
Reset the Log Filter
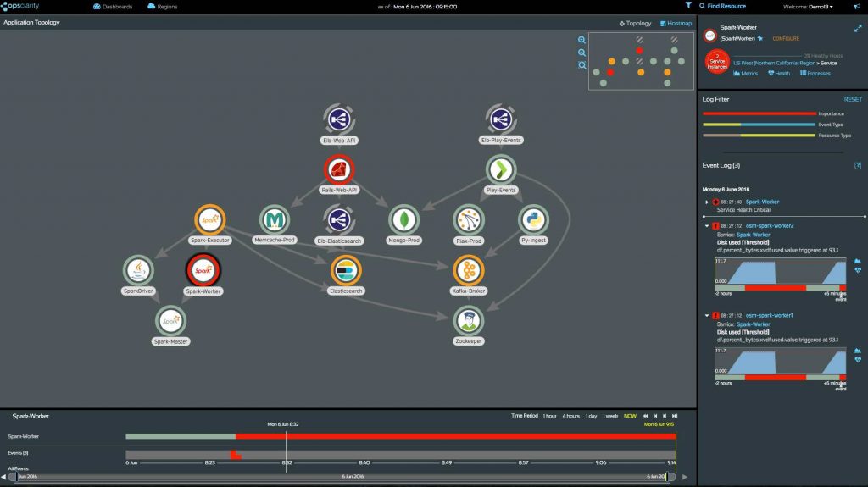(853, 100)
